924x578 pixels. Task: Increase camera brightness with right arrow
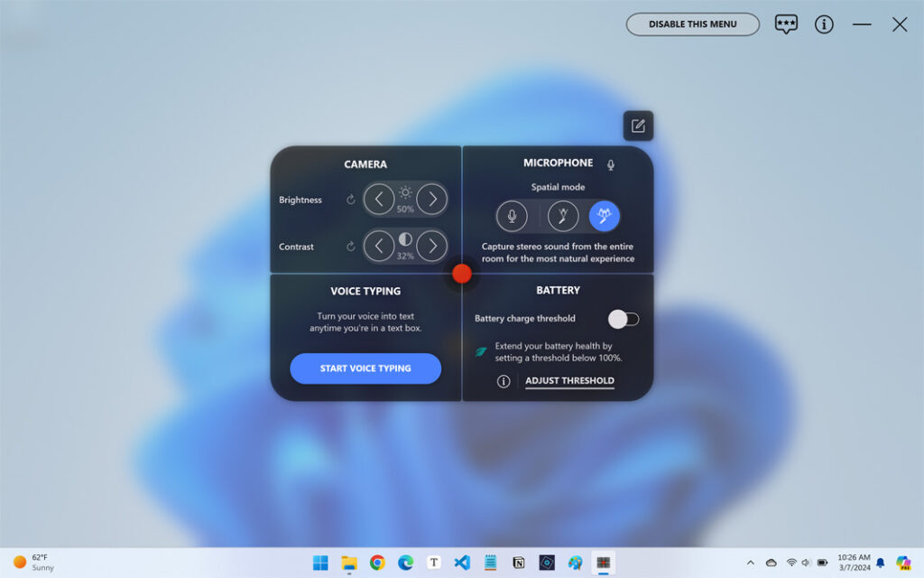click(432, 199)
